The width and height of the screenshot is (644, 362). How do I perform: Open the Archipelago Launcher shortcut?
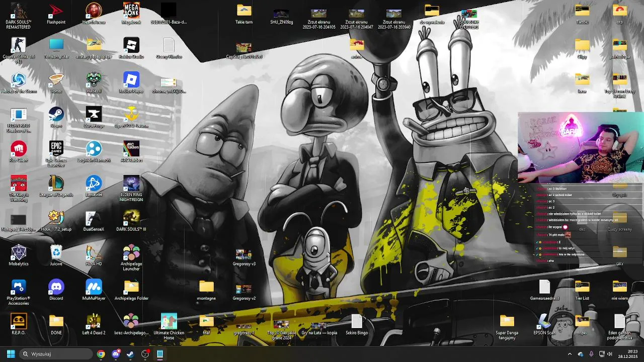pyautogui.click(x=131, y=257)
